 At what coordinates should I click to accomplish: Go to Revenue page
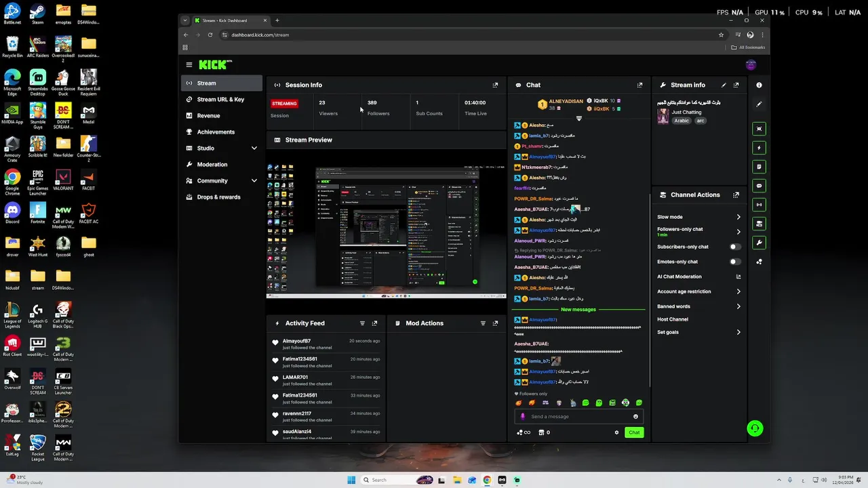click(x=221, y=116)
